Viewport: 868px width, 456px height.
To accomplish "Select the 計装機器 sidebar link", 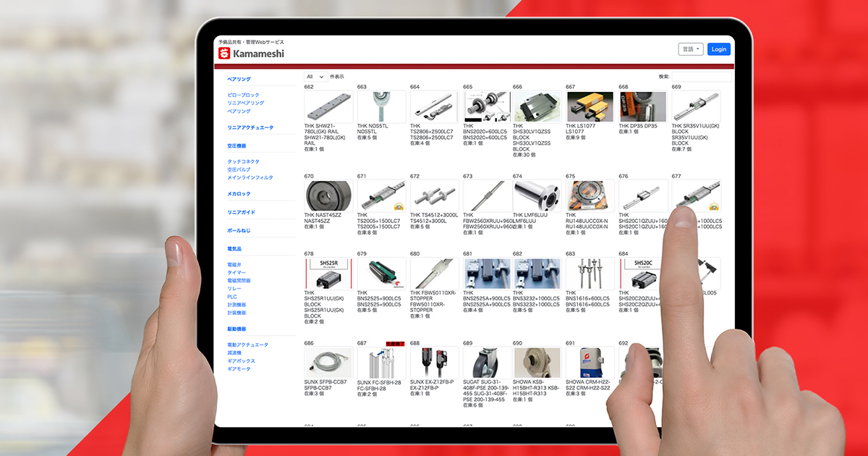I will point(237,313).
